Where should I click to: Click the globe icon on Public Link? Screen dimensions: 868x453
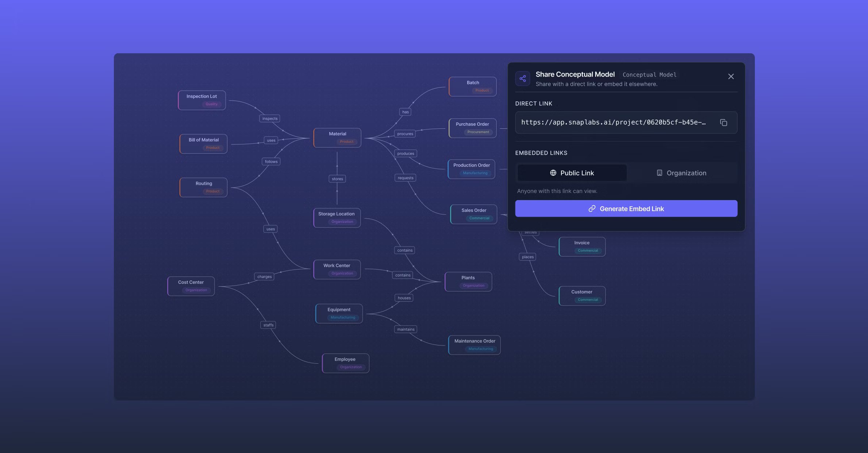[x=553, y=173]
